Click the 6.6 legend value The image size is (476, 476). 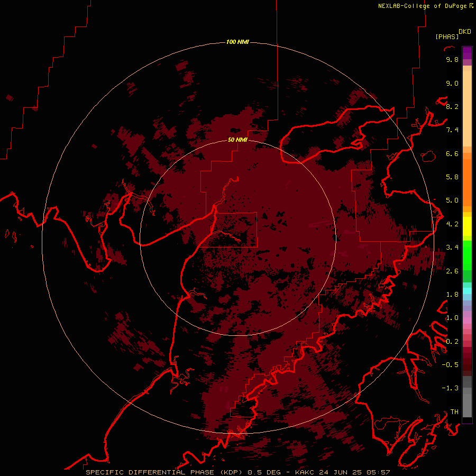pyautogui.click(x=452, y=153)
